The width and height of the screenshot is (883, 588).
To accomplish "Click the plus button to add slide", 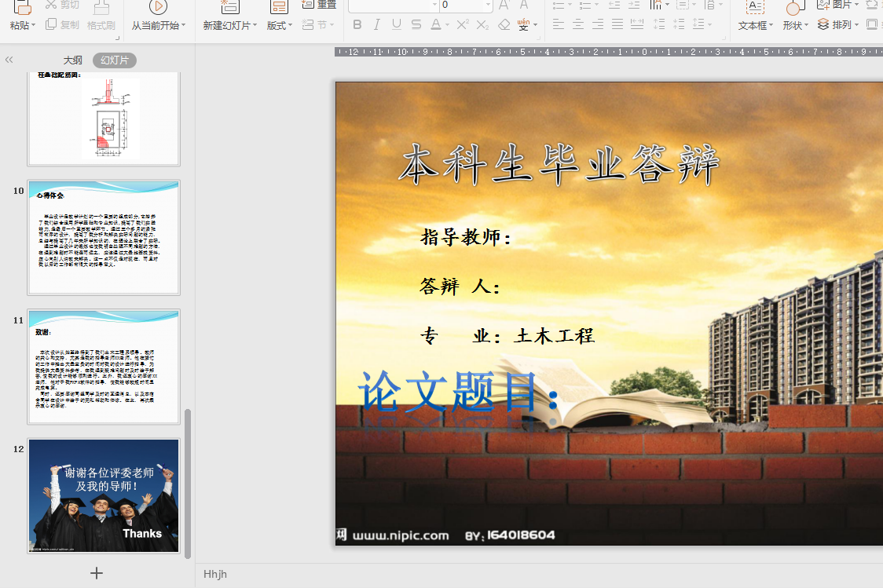I will (97, 573).
